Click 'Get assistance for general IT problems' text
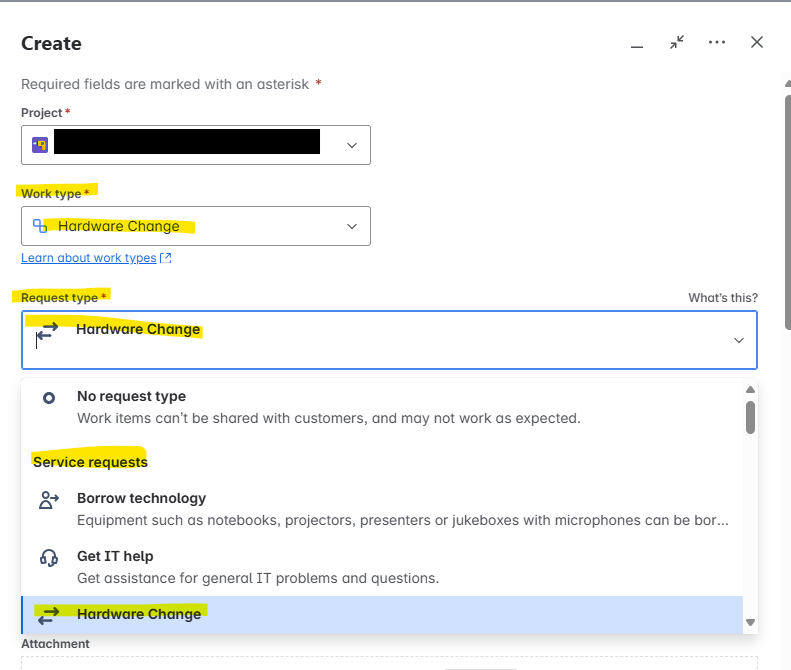Image resolution: width=791 pixels, height=670 pixels. 258,578
